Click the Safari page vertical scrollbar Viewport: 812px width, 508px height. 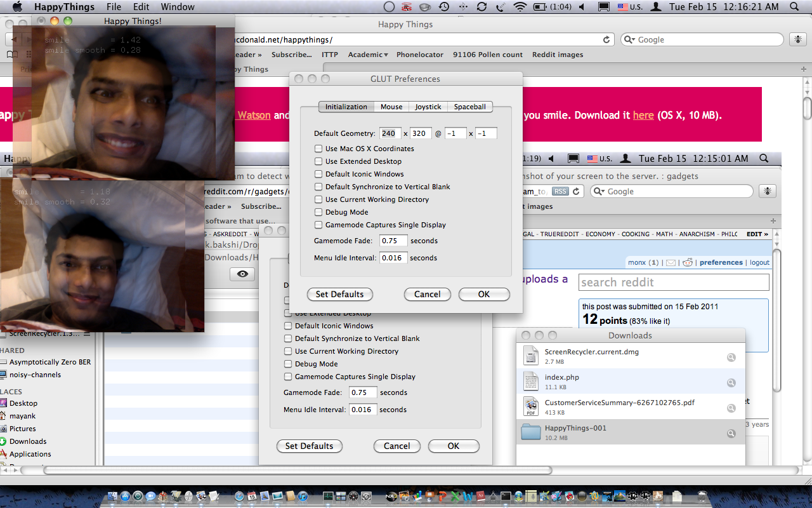[807, 108]
